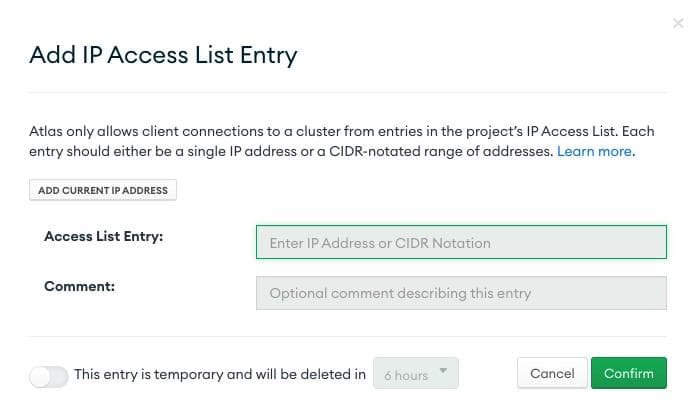Focus the Access List Entry input field
This screenshot has height=417, width=695.
(x=461, y=242)
